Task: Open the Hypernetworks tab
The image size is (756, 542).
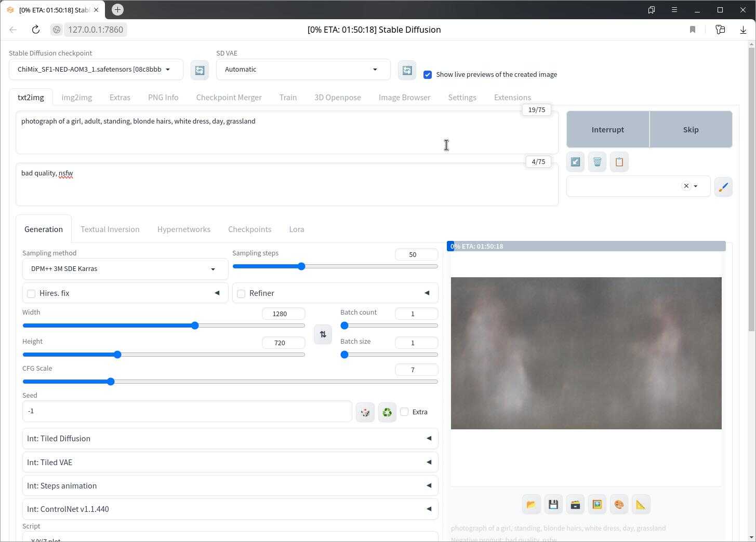Action: [184, 229]
